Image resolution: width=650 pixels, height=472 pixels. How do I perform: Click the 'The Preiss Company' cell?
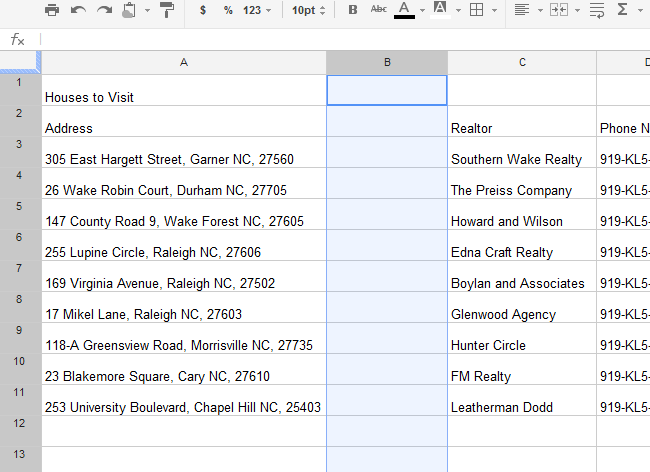(x=522, y=184)
